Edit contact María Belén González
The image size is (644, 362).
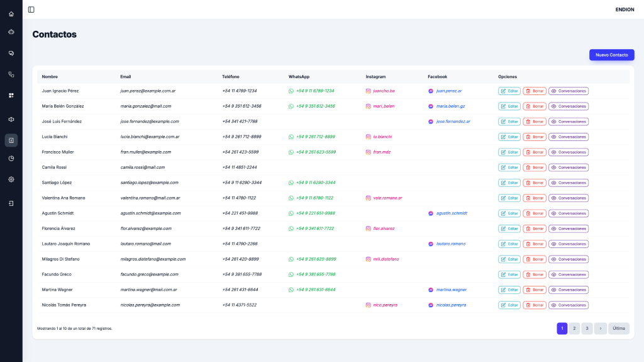[509, 106]
